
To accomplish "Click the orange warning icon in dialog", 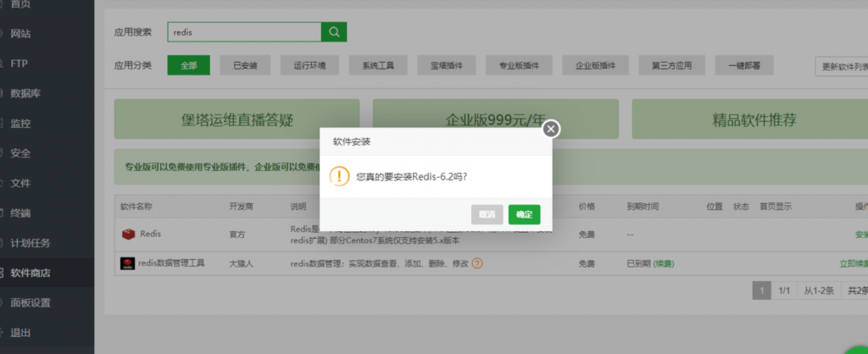I will (x=339, y=176).
